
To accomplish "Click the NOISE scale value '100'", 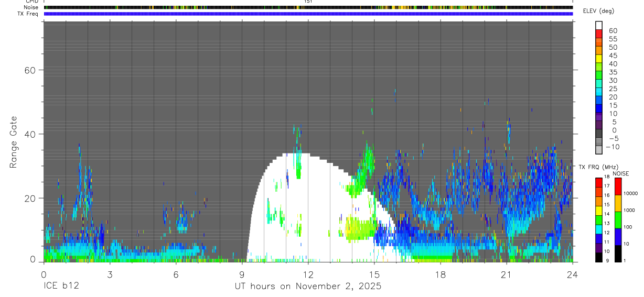I will click(x=628, y=227).
